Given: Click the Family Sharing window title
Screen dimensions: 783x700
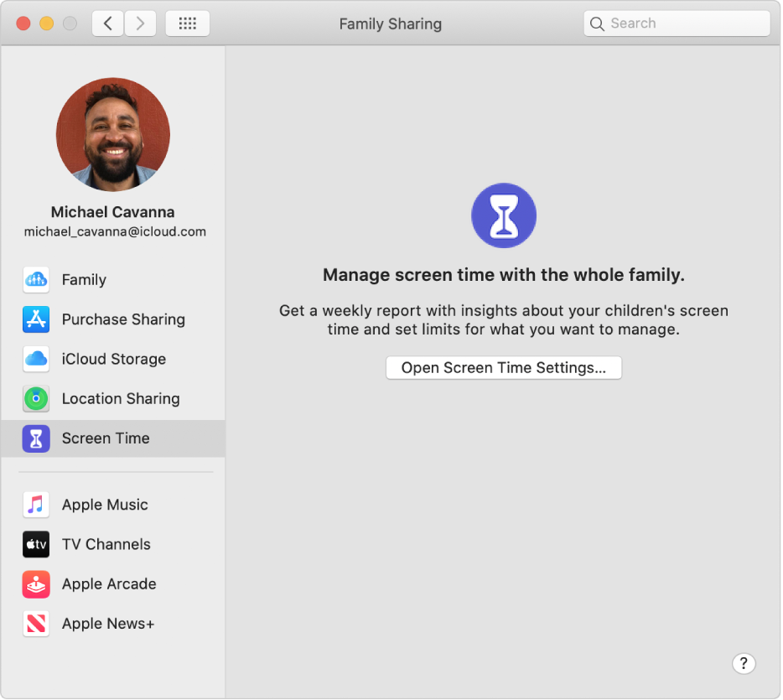Looking at the screenshot, I should [x=391, y=24].
